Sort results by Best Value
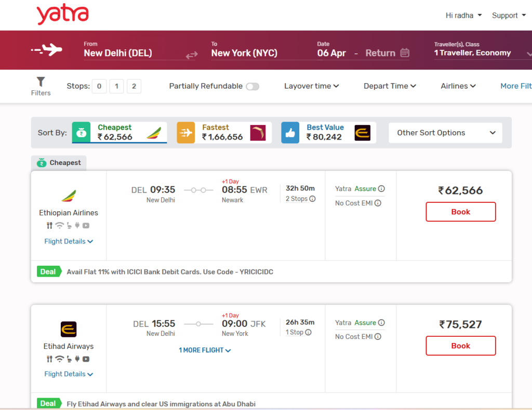 (329, 132)
